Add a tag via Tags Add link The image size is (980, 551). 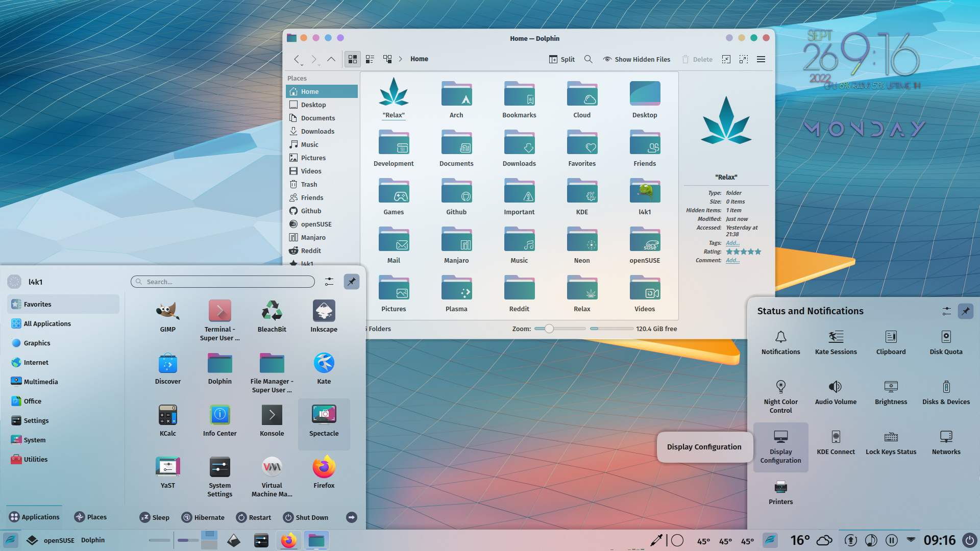click(x=732, y=243)
